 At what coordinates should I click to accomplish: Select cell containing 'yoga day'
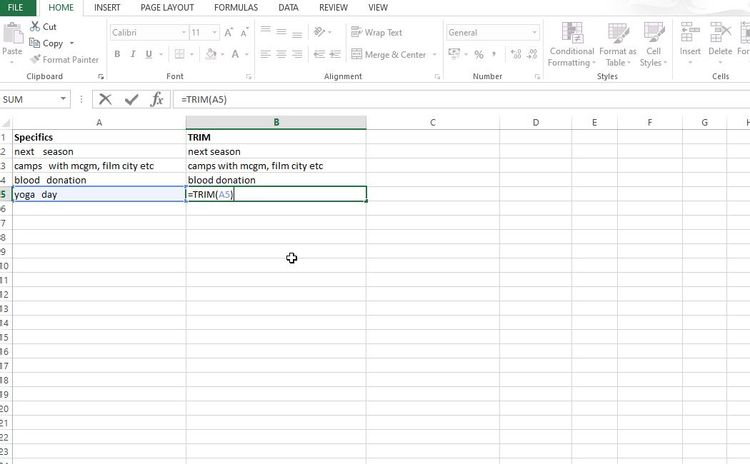(x=99, y=194)
